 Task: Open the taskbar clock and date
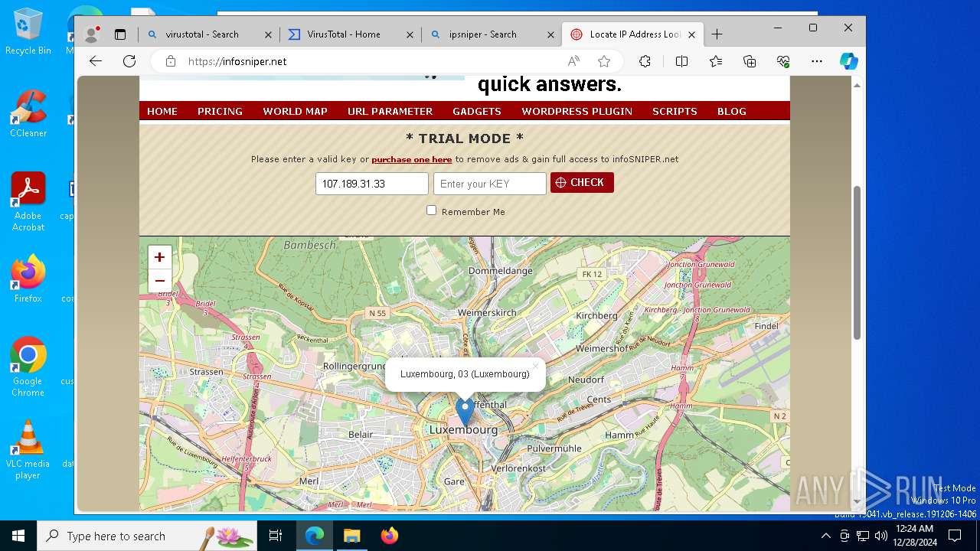[914, 536]
